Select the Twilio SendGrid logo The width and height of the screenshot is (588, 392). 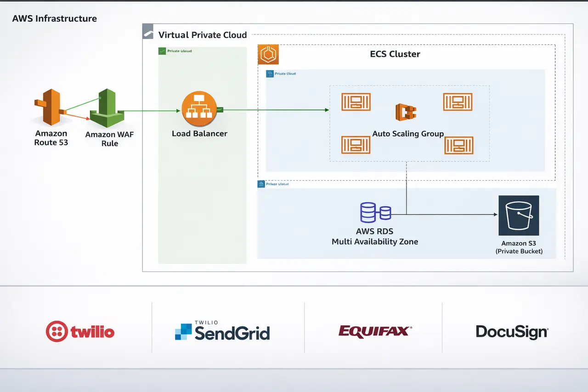click(x=222, y=330)
